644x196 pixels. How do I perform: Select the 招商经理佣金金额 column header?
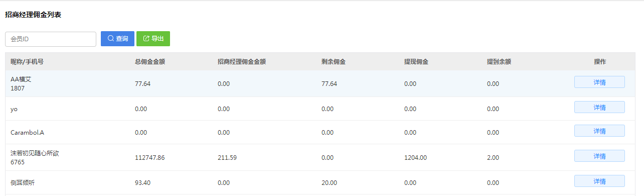coord(242,62)
